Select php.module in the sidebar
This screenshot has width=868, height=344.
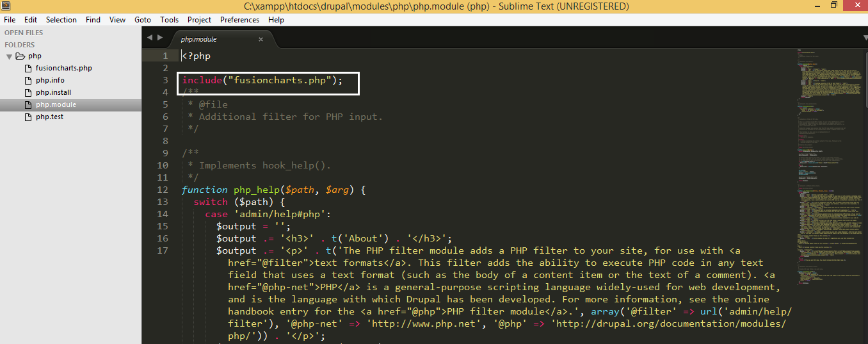pos(56,105)
